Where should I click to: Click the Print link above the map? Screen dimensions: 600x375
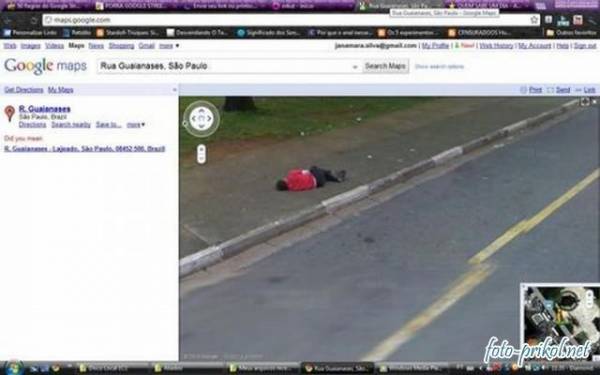(x=535, y=90)
